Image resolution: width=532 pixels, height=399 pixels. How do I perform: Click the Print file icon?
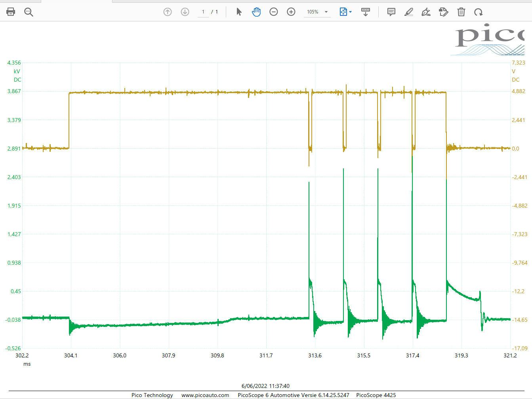[x=11, y=12]
